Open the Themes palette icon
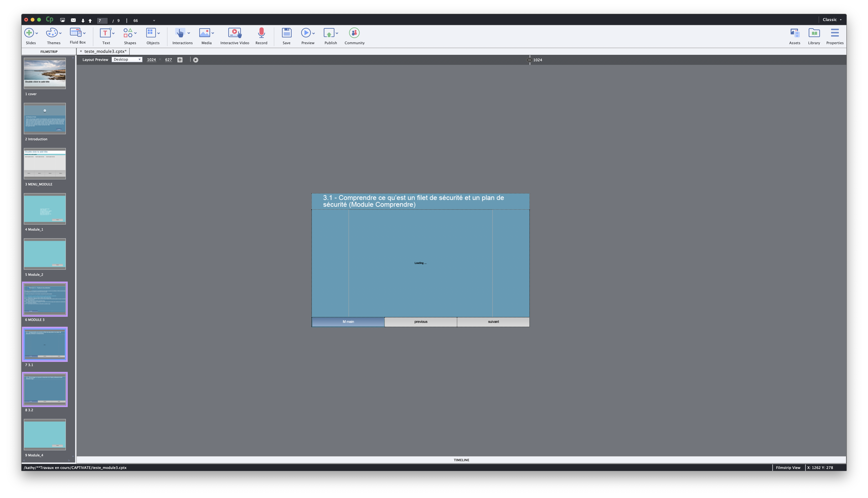 click(x=52, y=33)
